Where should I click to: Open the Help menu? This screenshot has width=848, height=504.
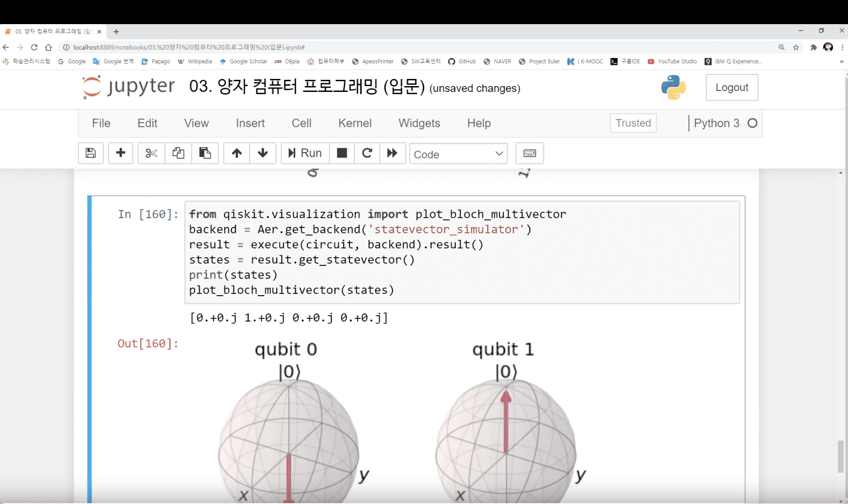(479, 123)
